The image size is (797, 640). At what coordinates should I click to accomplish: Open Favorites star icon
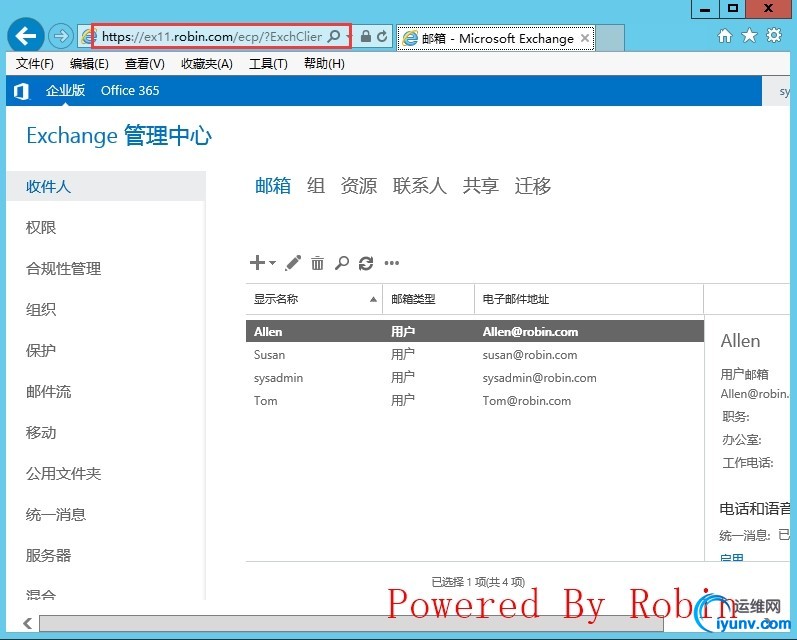tap(749, 36)
